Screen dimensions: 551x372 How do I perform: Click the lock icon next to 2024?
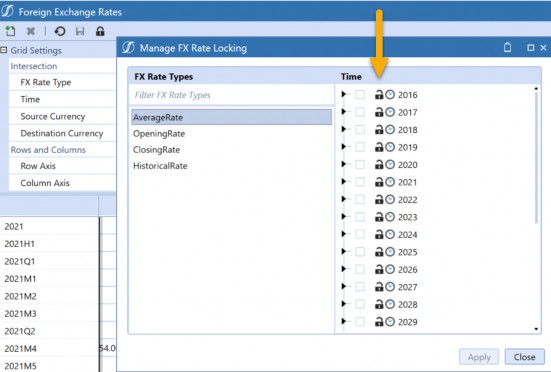379,234
